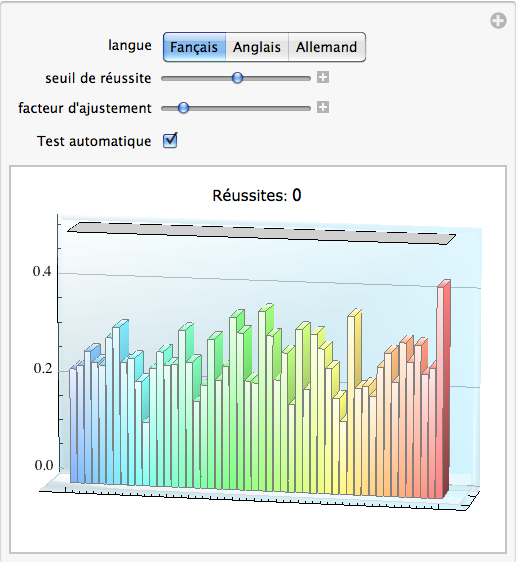Uncheck the Test automatique checkbox

click(170, 140)
